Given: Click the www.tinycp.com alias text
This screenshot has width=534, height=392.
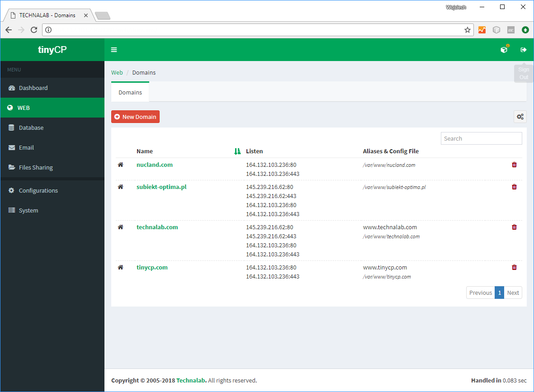Looking at the screenshot, I should (x=385, y=267).
